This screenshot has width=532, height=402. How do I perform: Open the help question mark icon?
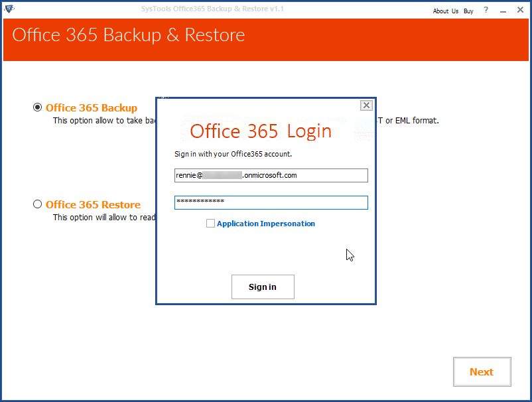(x=486, y=10)
